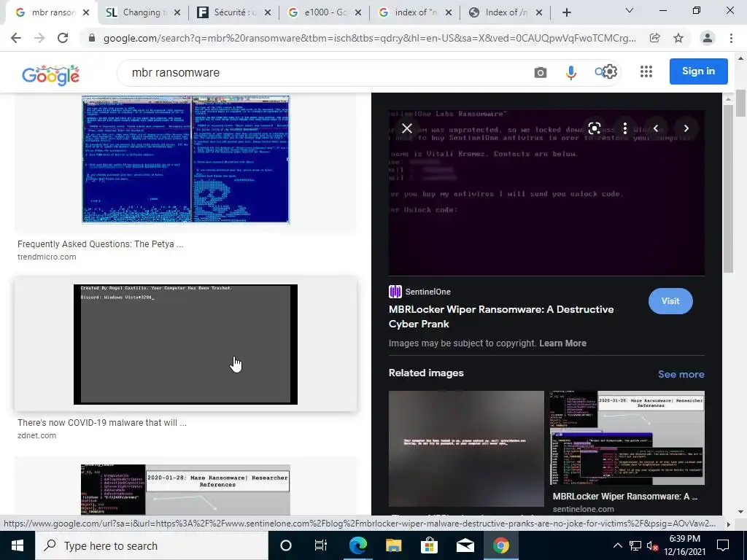The height and width of the screenshot is (560, 747).
Task: Click the Visit button
Action: (x=670, y=301)
